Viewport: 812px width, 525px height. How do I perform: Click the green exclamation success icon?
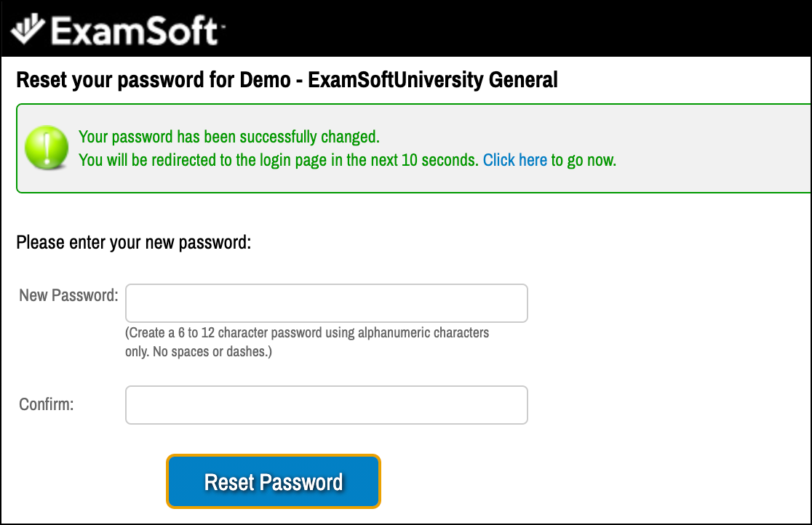46,148
